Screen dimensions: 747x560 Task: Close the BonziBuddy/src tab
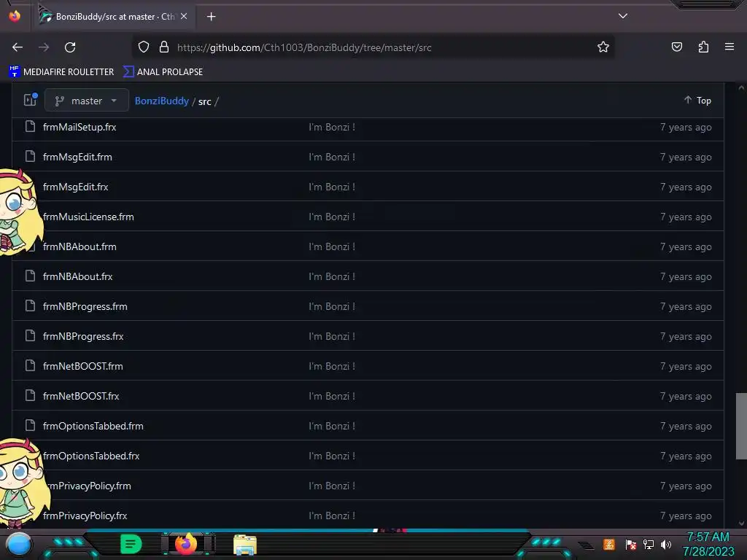click(x=184, y=16)
